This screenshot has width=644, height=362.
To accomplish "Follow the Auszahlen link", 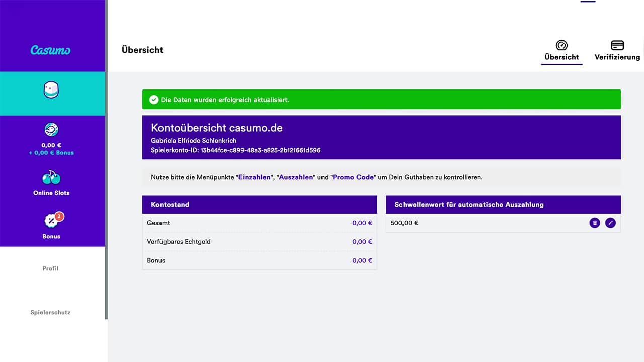I will 296,177.
